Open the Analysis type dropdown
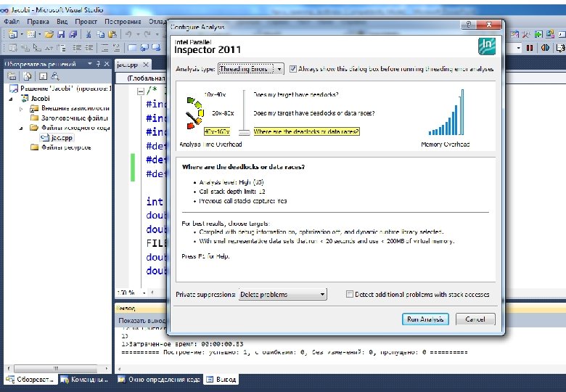The image size is (566, 392). (x=251, y=68)
